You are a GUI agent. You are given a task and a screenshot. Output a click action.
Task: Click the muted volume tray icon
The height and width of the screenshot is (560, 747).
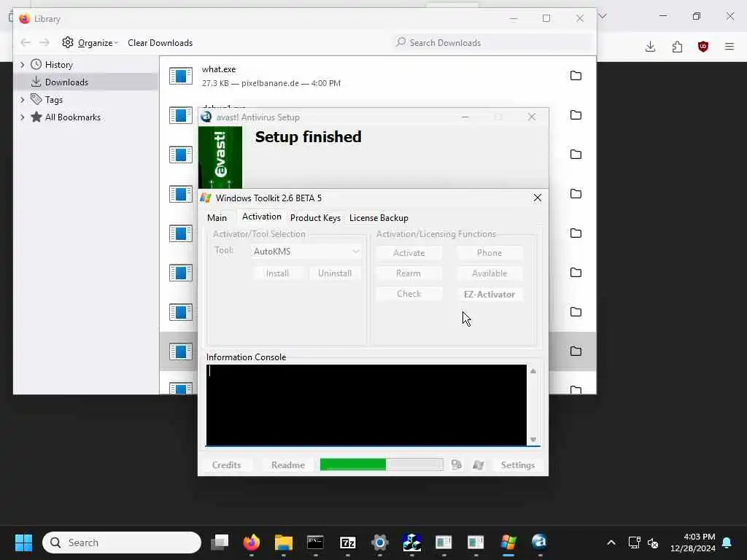[653, 542]
